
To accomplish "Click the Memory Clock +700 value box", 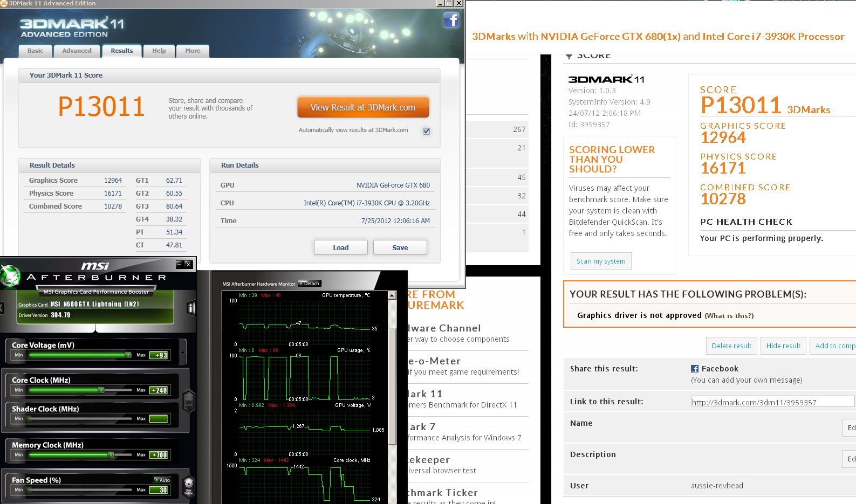I will click(x=159, y=455).
